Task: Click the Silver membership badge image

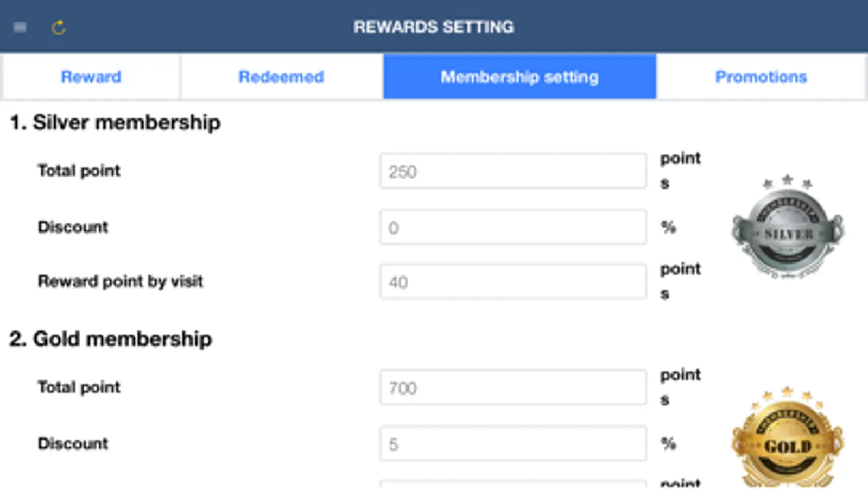Action: pos(787,227)
